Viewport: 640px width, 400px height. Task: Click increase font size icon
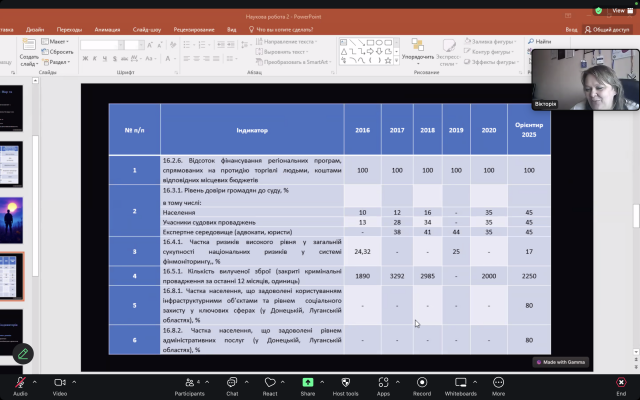click(x=150, y=44)
